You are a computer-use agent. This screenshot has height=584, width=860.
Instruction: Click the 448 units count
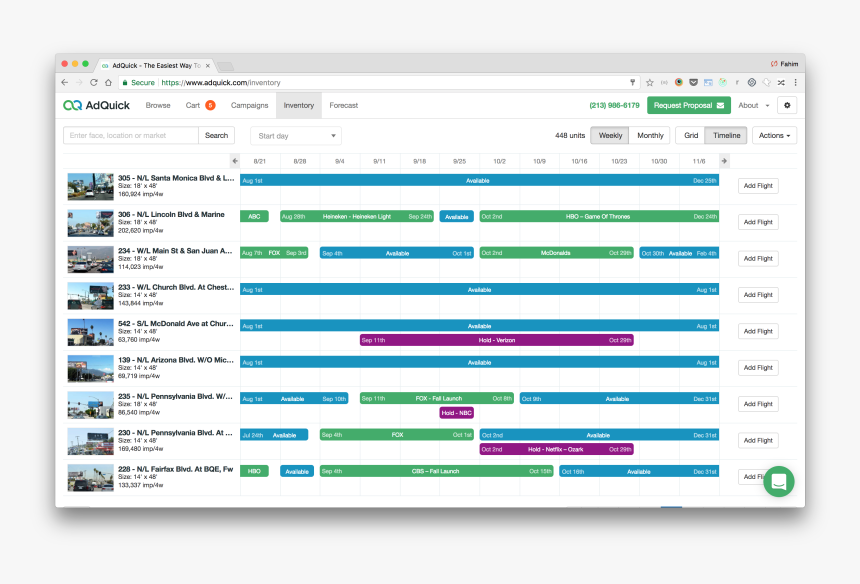click(570, 135)
